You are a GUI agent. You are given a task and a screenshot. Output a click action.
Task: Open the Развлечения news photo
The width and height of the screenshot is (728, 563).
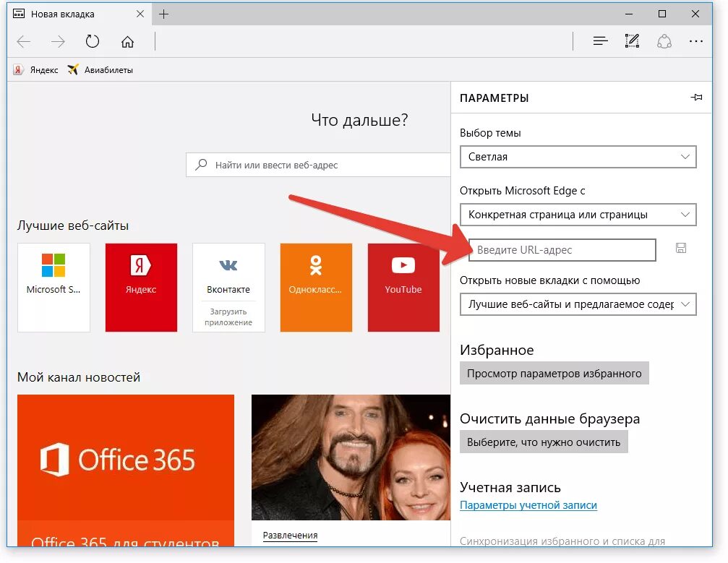(x=351, y=457)
